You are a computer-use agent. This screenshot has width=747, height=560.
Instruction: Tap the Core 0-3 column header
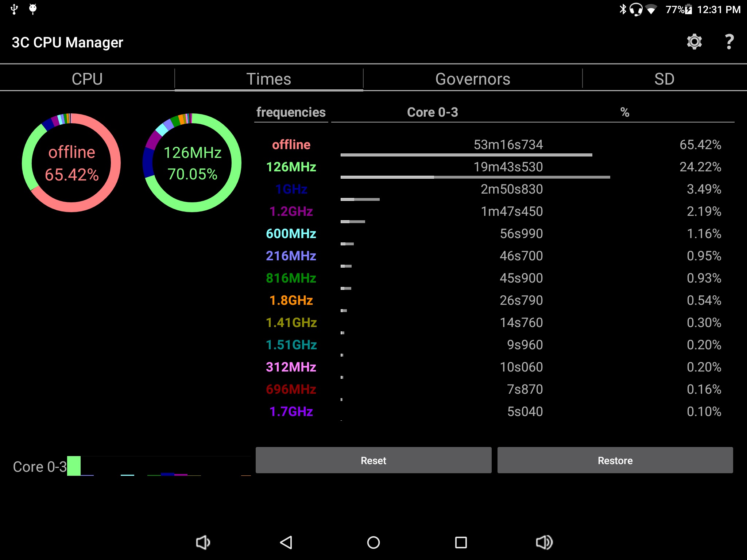coord(433,112)
